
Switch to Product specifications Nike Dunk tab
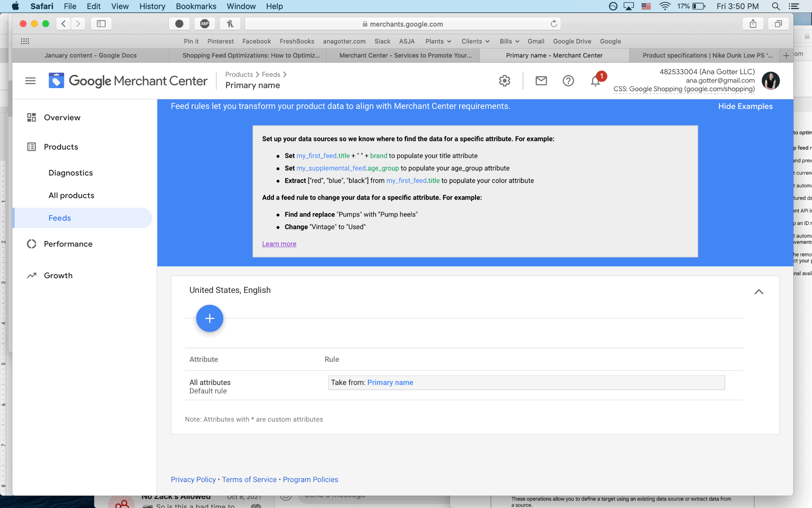click(x=707, y=56)
